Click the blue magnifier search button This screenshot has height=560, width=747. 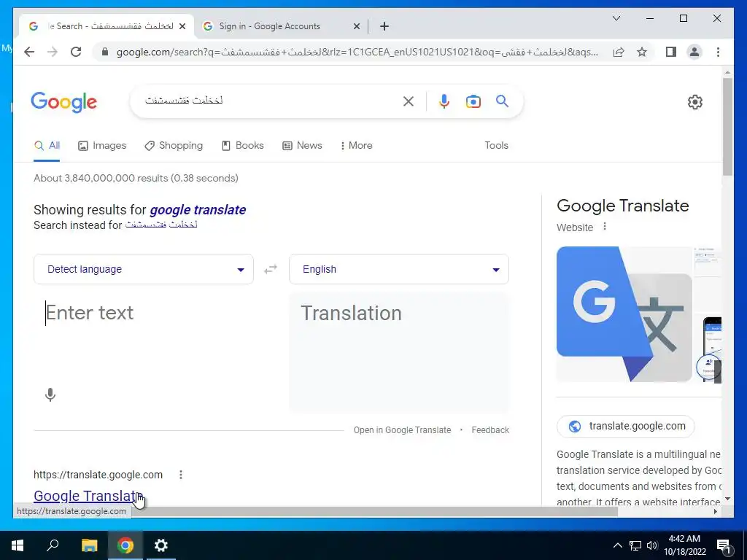click(x=502, y=101)
